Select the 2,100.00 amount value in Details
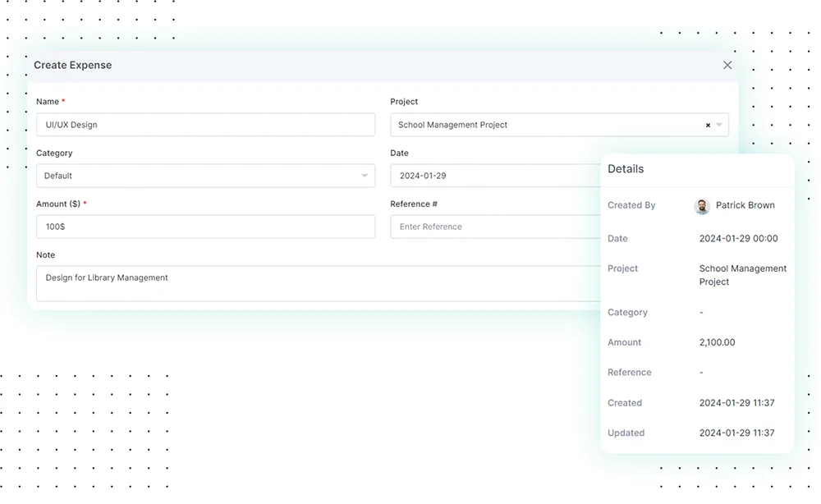This screenshot has height=504, width=821. [x=716, y=342]
